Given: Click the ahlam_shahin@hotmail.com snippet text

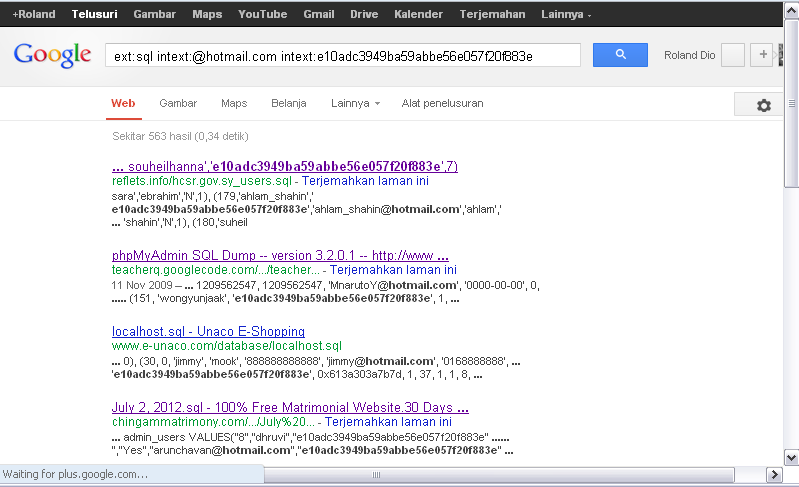Looking at the screenshot, I should coord(387,209).
